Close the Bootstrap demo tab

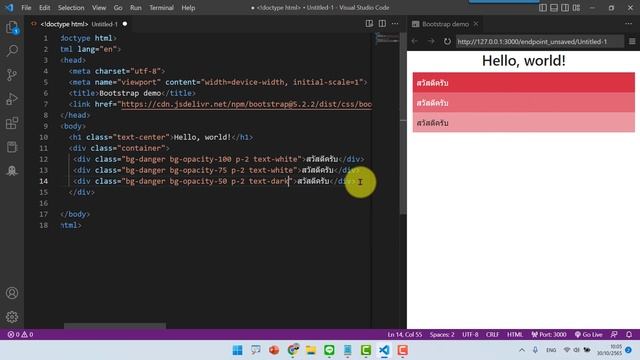click(476, 24)
